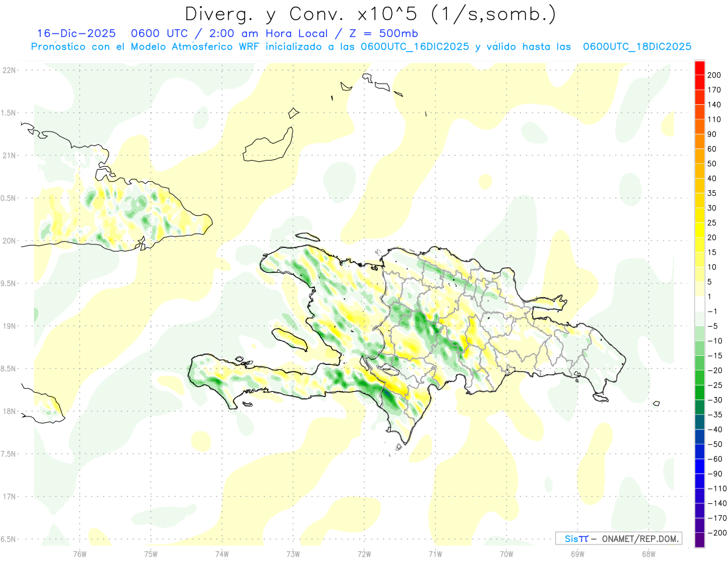Click the colorbar label '-200'
The width and height of the screenshot is (728, 562).
718,534
